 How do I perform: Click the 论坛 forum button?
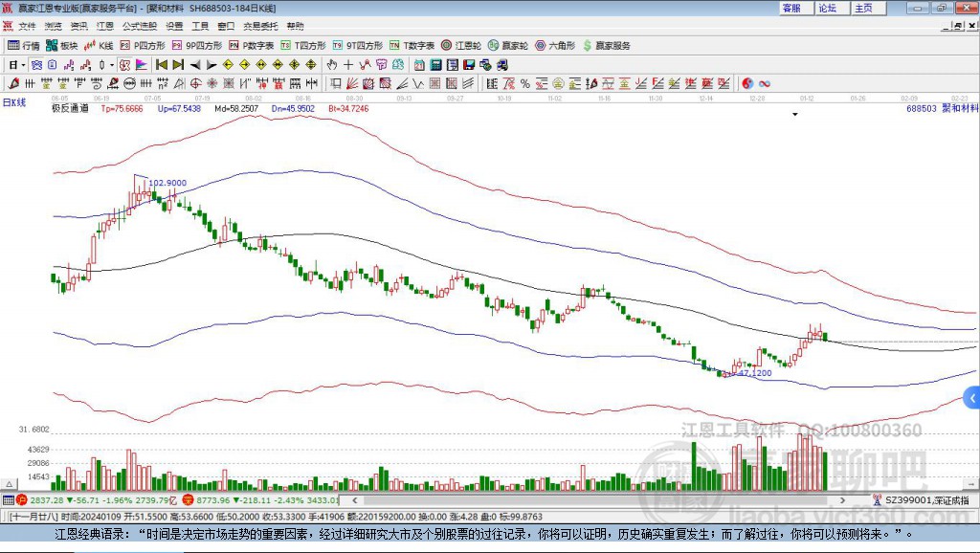point(832,8)
